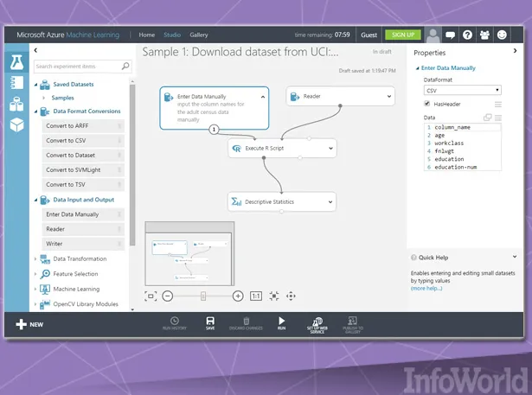Uncheck the HasHeader checkbox
Image resolution: width=532 pixels, height=395 pixels.
(x=427, y=104)
